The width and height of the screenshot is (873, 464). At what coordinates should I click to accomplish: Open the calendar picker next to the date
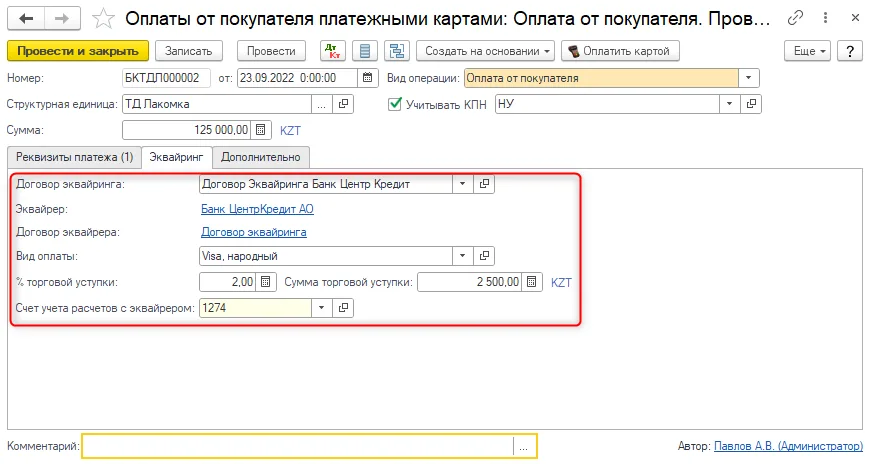(x=367, y=78)
